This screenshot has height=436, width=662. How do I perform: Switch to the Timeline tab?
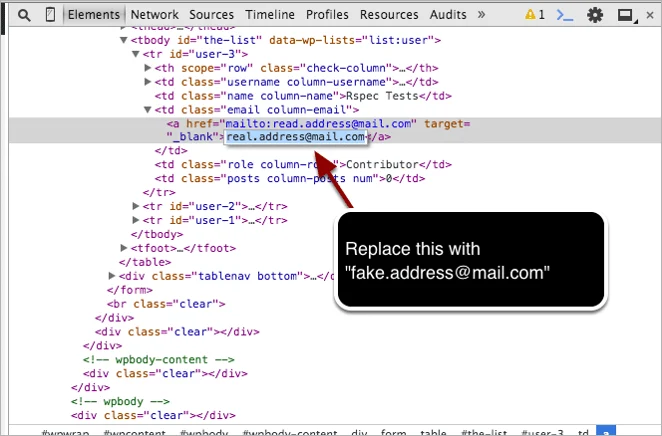(270, 15)
